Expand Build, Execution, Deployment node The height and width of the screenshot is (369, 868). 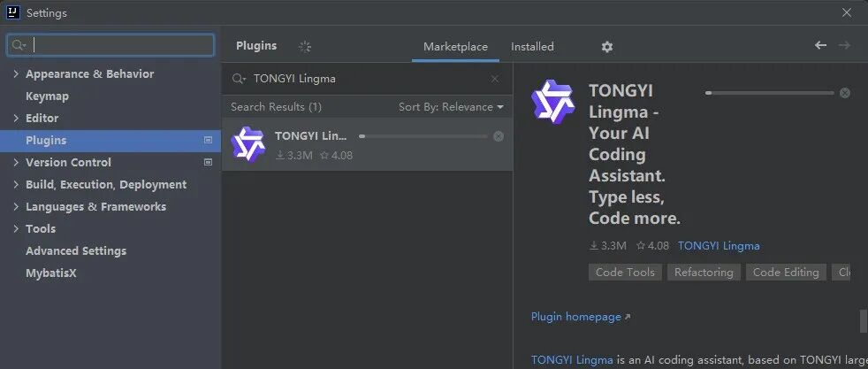16,184
